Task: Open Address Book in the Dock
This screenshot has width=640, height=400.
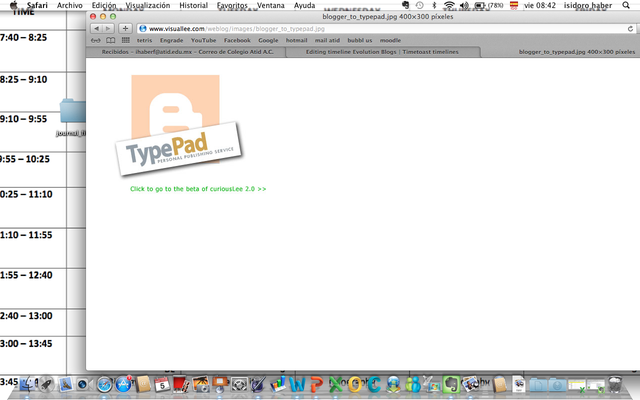Action: click(x=143, y=384)
